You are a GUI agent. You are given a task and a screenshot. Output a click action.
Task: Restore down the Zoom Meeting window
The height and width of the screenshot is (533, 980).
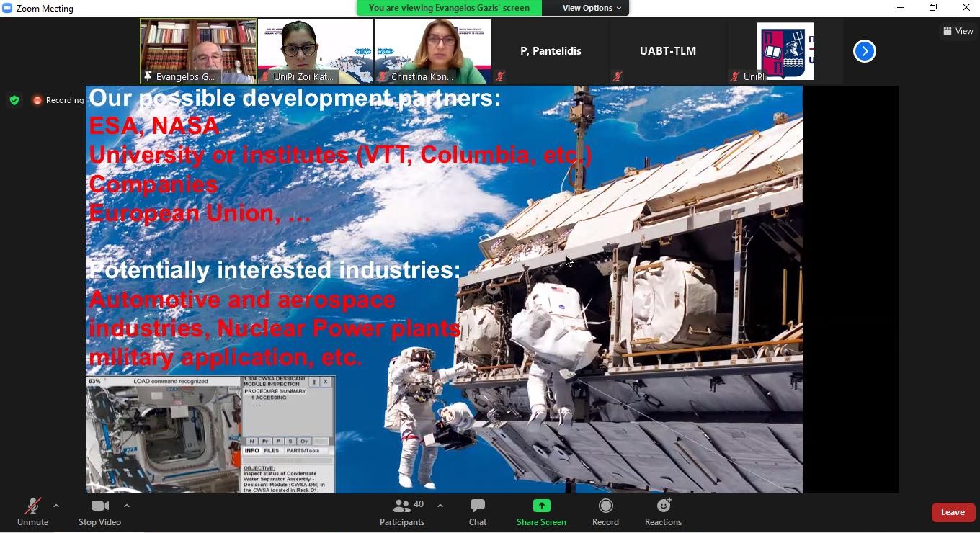[934, 8]
